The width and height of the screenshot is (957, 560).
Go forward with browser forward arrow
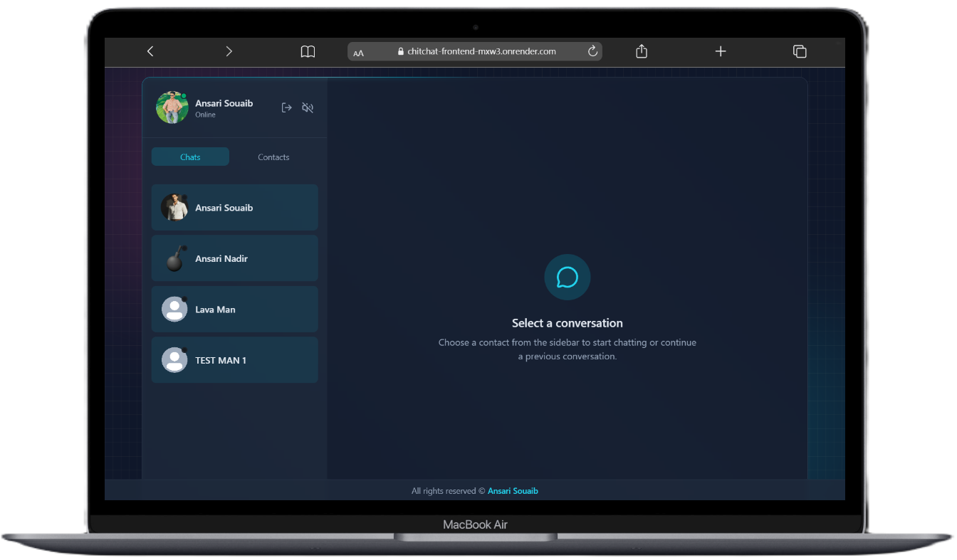[229, 51]
